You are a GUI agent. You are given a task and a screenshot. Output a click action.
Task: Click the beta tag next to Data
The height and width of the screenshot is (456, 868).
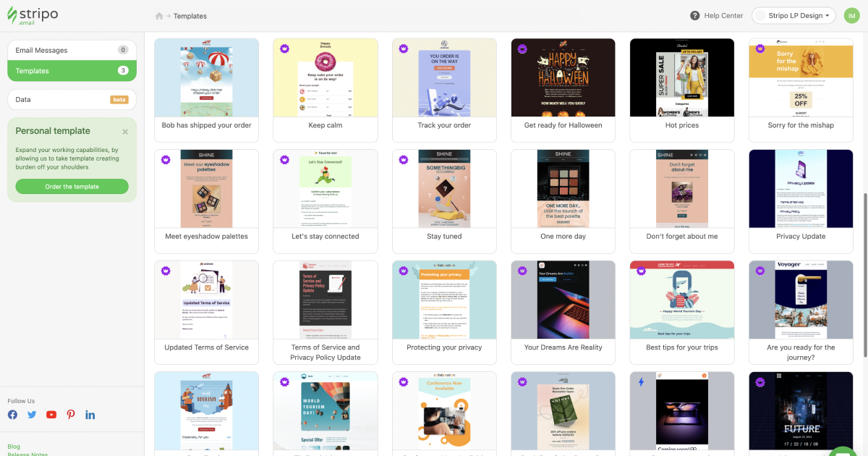pos(119,100)
